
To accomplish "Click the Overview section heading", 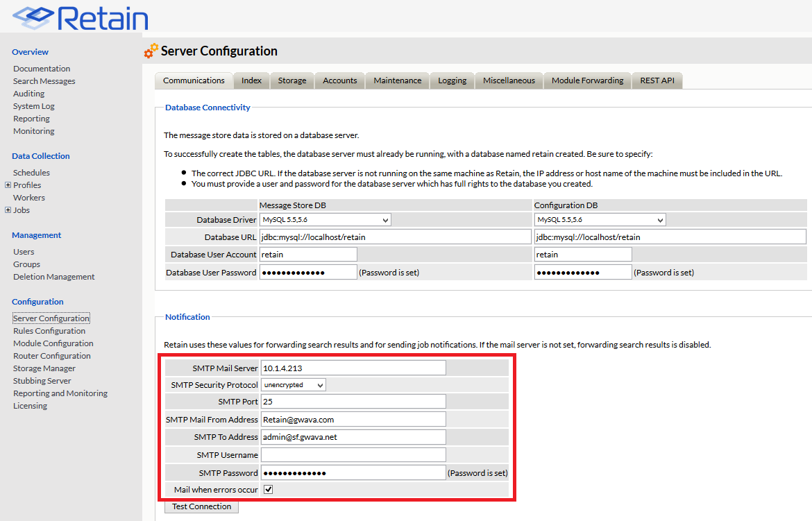I will [30, 52].
